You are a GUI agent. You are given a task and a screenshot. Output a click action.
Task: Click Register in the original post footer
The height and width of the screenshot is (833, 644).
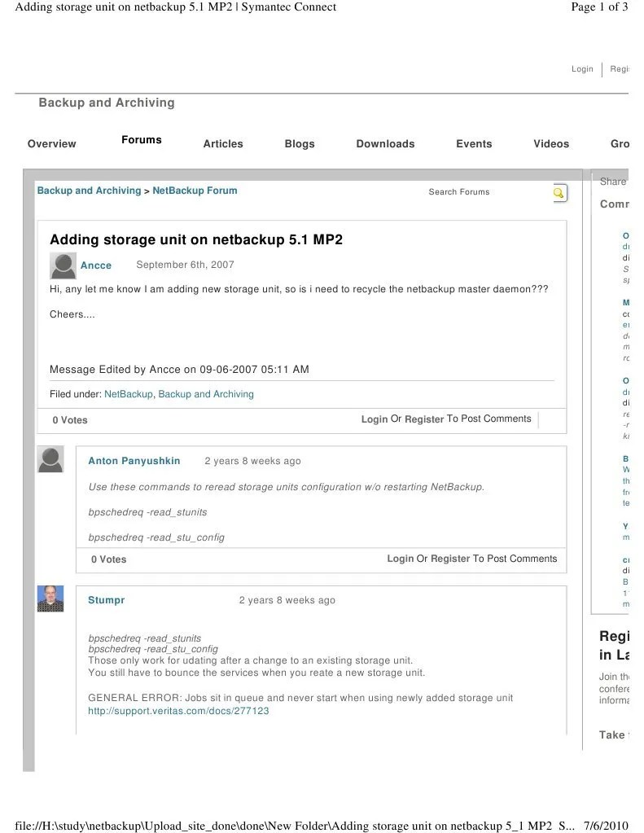click(424, 419)
